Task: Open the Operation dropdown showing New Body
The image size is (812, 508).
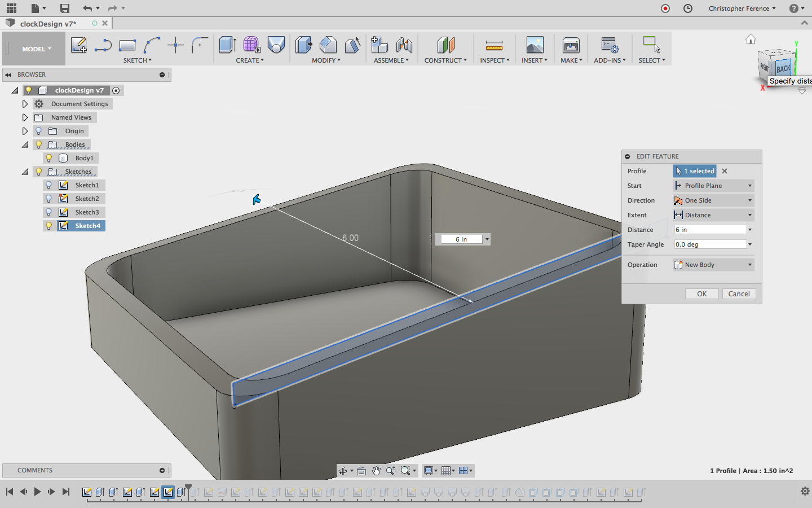Action: (713, 265)
